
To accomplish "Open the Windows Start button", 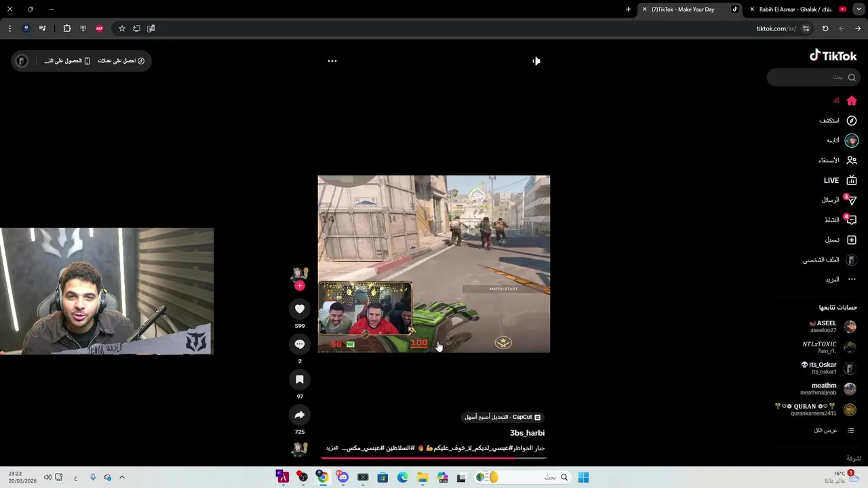I will (583, 477).
